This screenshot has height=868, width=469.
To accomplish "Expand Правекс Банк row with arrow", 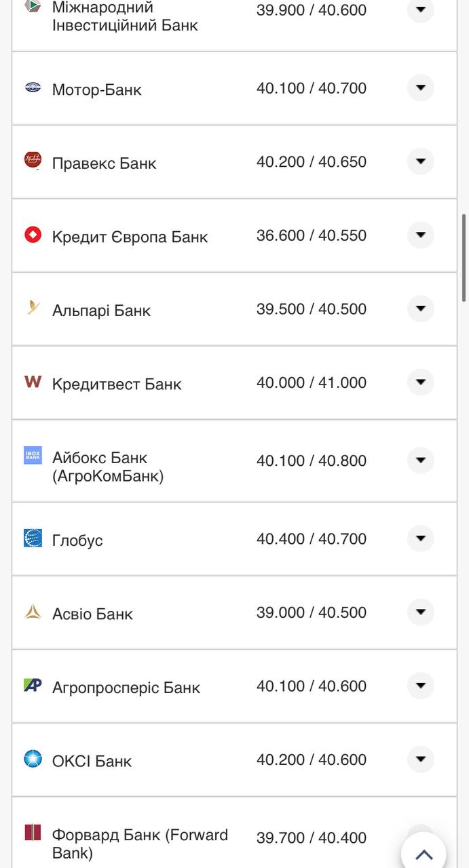I will pyautogui.click(x=420, y=161).
